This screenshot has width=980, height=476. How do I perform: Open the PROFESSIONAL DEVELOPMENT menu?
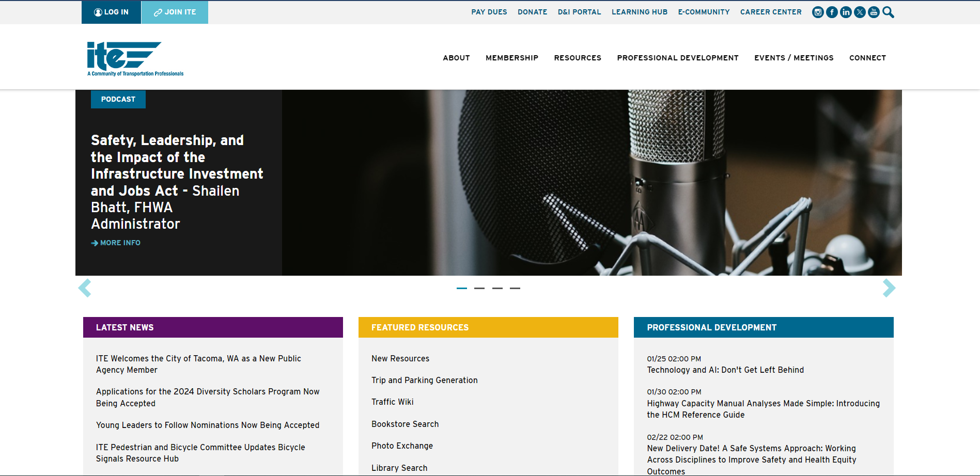pyautogui.click(x=678, y=58)
